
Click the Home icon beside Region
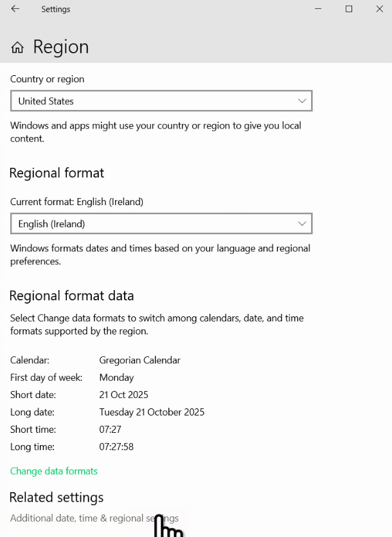(18, 48)
